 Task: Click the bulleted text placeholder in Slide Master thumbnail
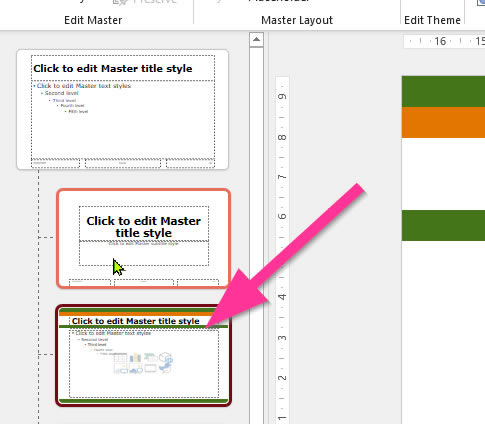(x=123, y=120)
